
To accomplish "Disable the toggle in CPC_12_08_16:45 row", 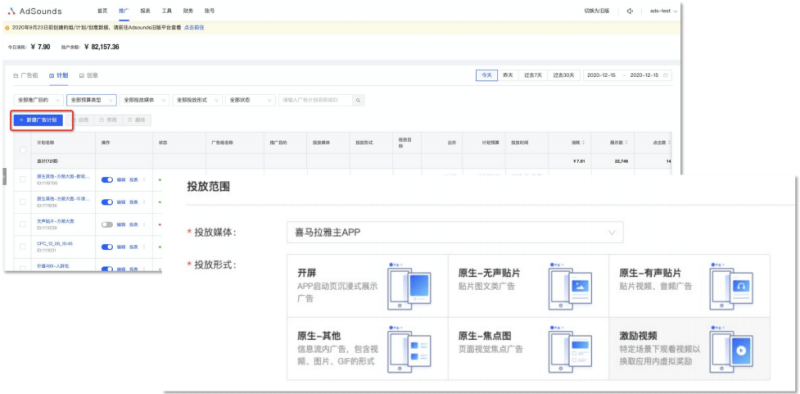I will pyautogui.click(x=107, y=247).
